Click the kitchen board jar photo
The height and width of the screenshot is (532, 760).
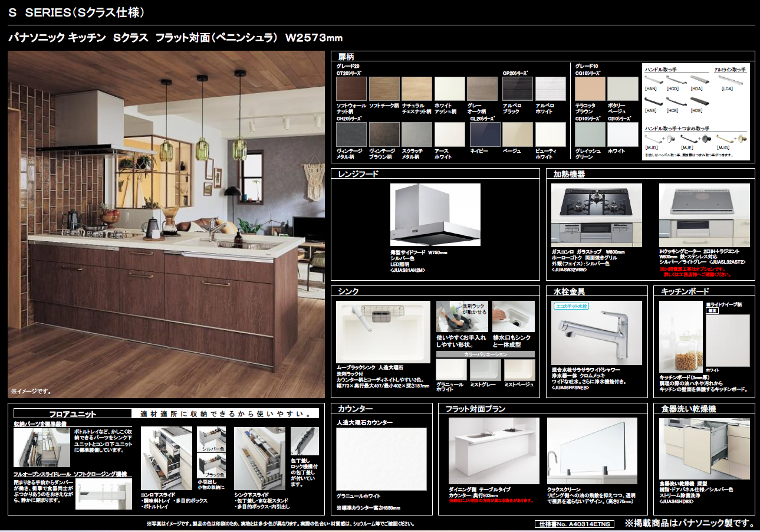(x=681, y=336)
